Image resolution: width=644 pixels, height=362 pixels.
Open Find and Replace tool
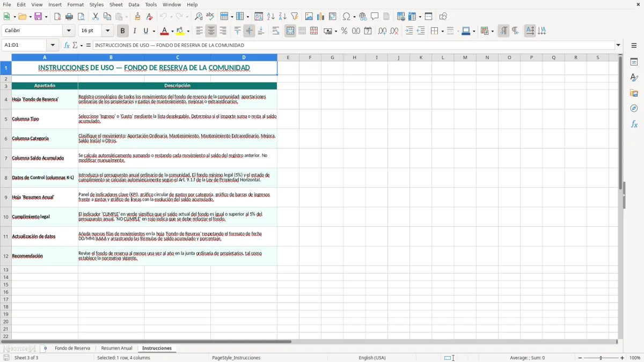(199, 17)
